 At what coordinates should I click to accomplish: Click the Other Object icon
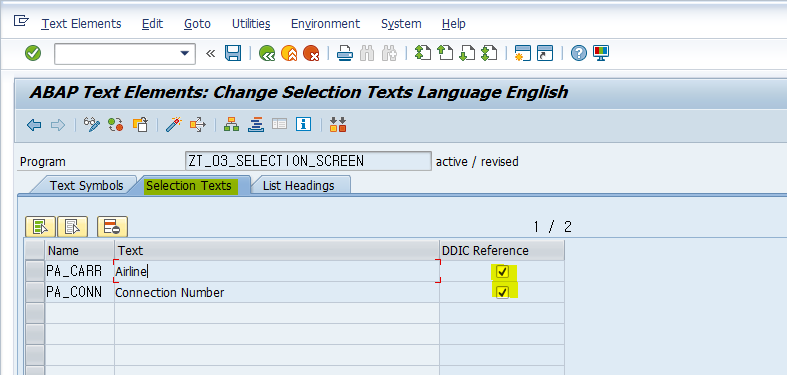pos(140,124)
